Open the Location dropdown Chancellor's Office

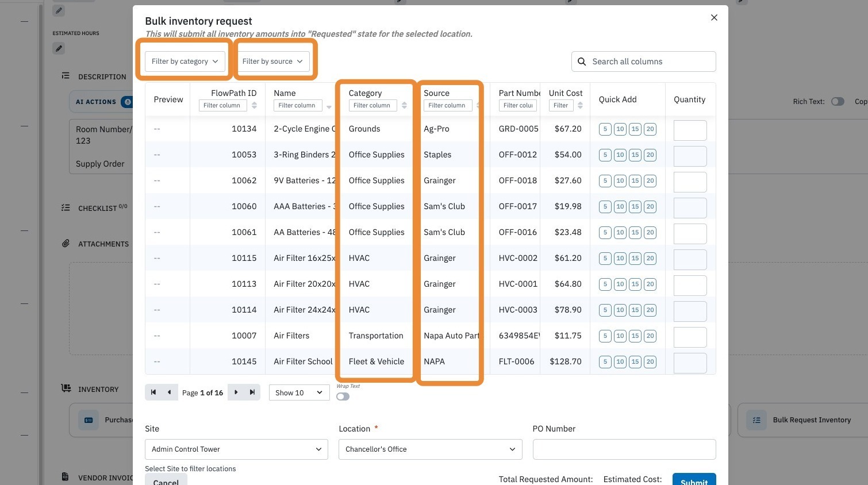pos(431,449)
